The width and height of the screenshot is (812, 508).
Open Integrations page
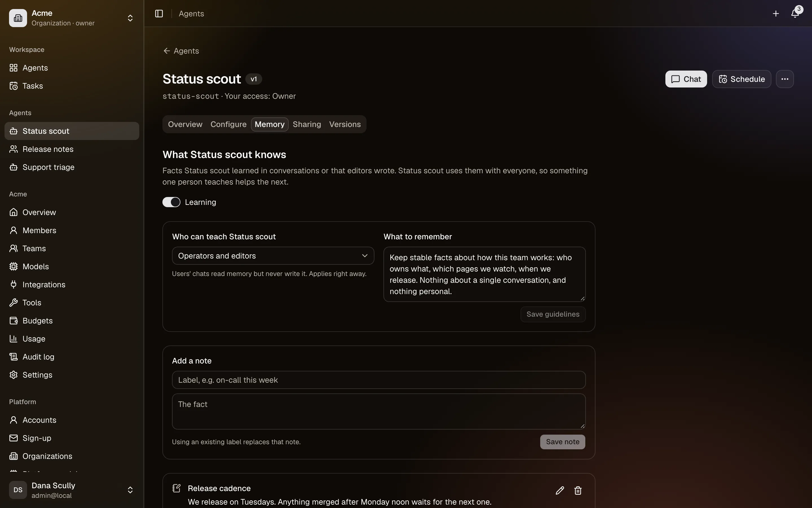point(72,284)
